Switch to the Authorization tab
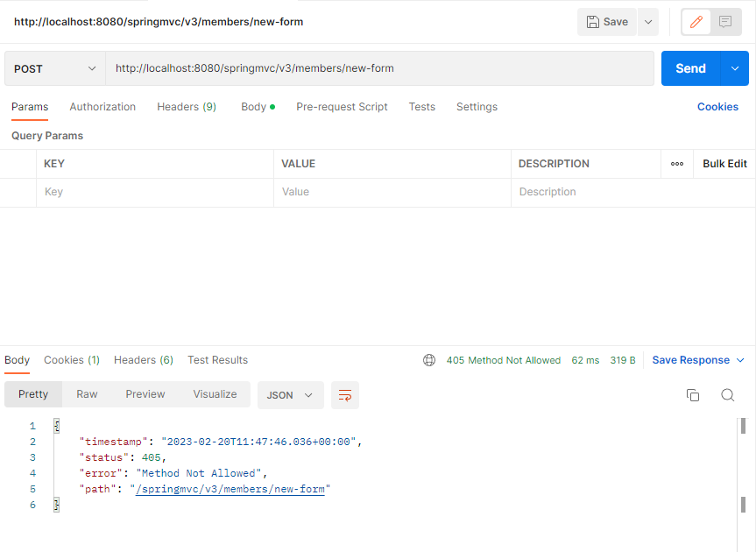Screen dimensions: 756x552 point(102,107)
